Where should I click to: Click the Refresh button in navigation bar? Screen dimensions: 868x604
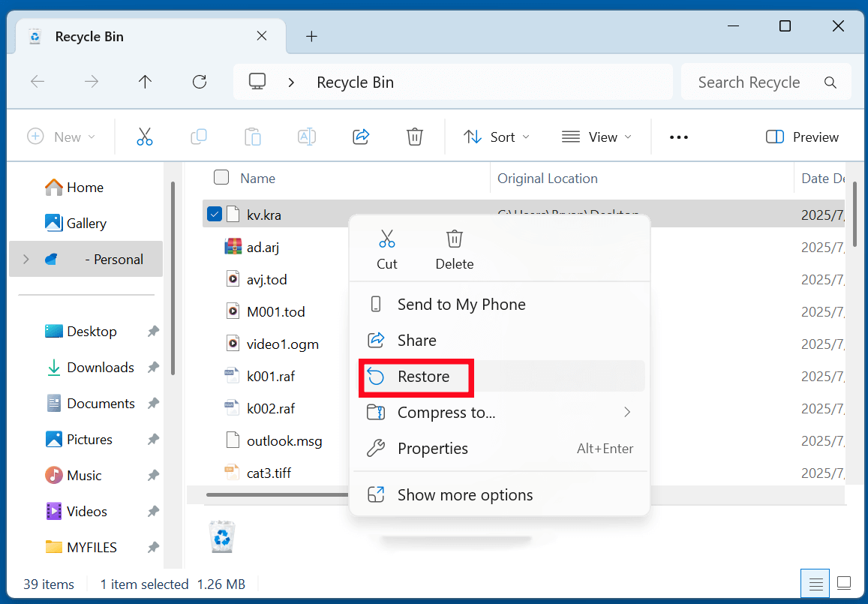200,82
